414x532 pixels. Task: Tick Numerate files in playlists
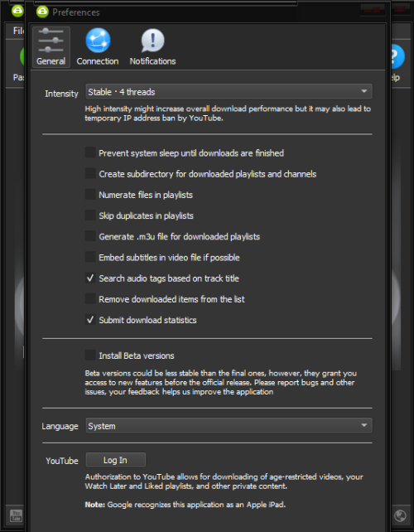(x=90, y=195)
